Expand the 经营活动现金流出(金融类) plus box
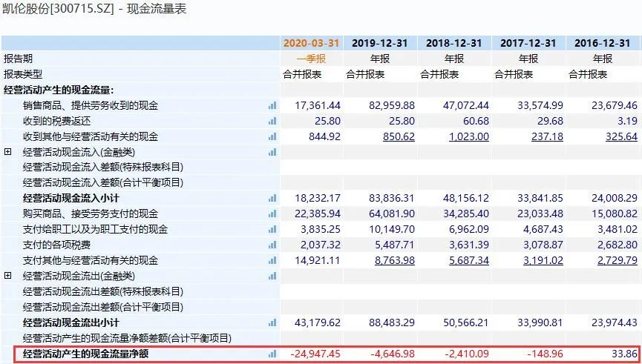 pos(8,276)
